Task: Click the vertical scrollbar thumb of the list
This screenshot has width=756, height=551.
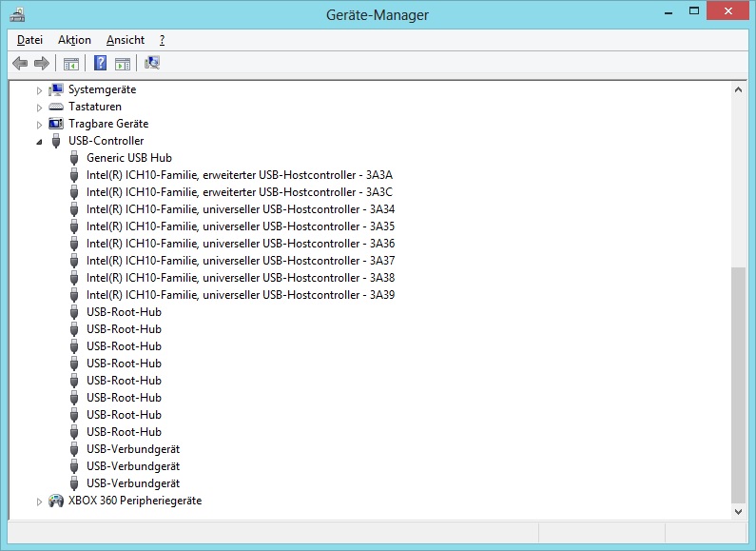Action: pos(738,385)
